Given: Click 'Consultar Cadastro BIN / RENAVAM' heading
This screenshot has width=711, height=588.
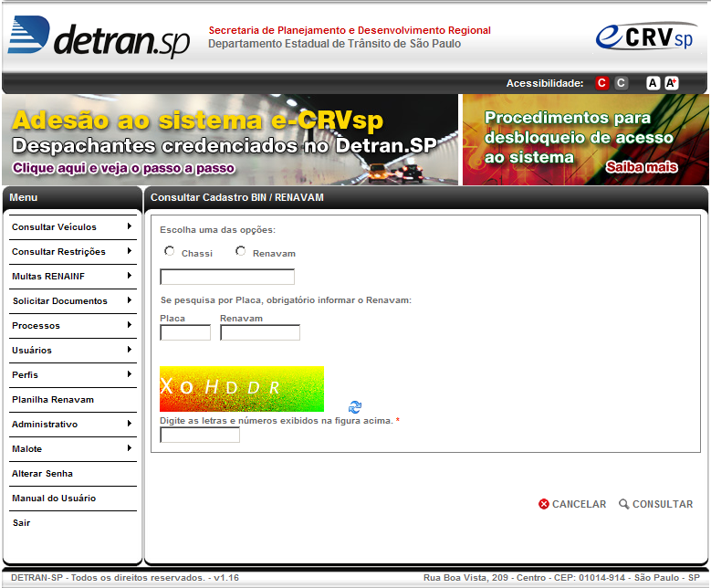Looking at the screenshot, I should click(237, 197).
